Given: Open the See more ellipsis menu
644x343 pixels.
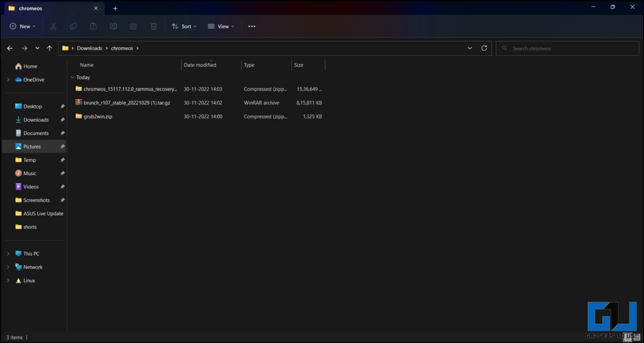Looking at the screenshot, I should click(252, 26).
